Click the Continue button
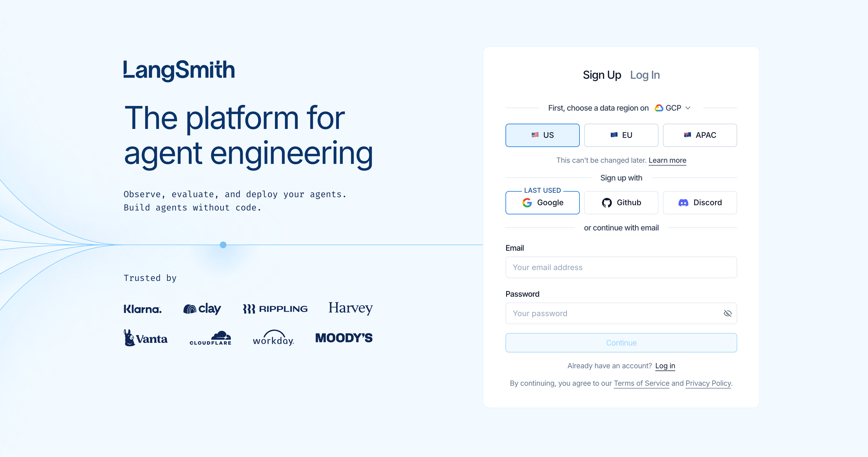Viewport: 868px width, 457px height. [x=621, y=343]
